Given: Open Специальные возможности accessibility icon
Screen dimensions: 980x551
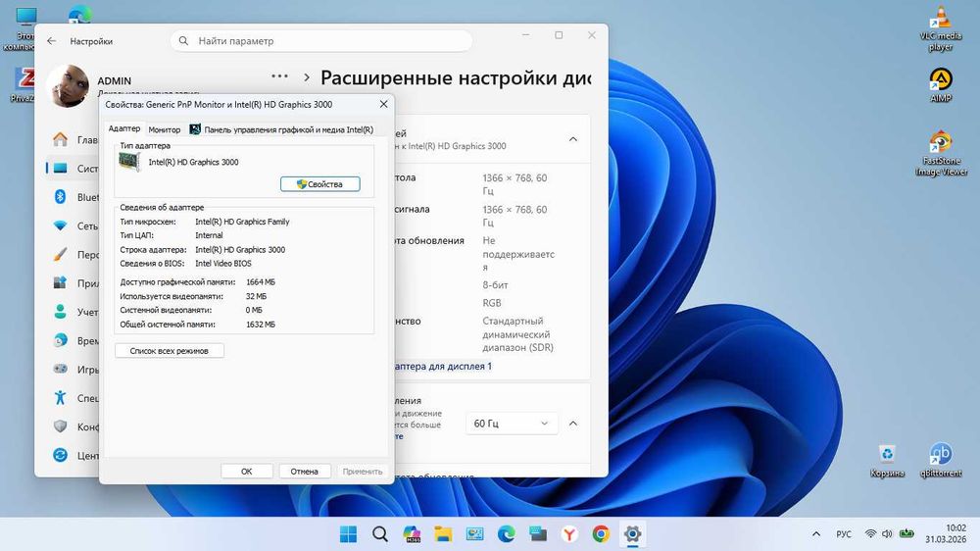Looking at the screenshot, I should 60,398.
